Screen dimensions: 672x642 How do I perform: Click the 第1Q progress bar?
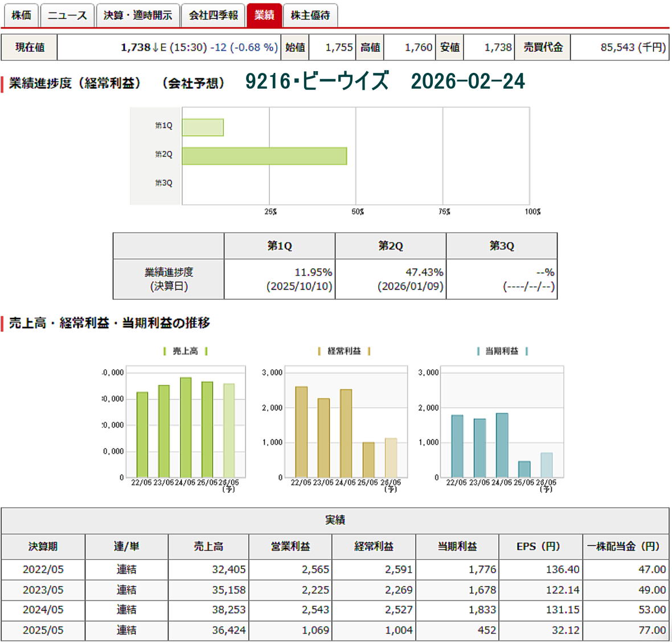(x=203, y=127)
